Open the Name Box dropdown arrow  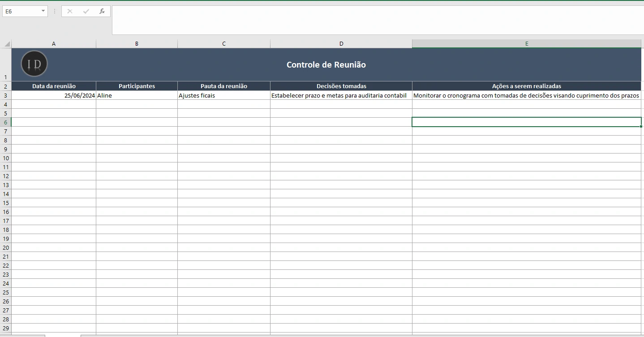[x=43, y=11]
